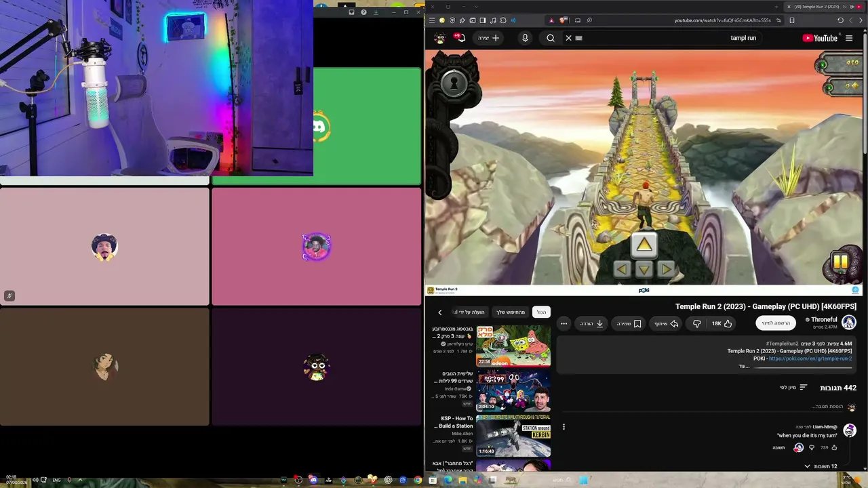Open the SpongeBob recommended video thumbnail

coord(513,346)
